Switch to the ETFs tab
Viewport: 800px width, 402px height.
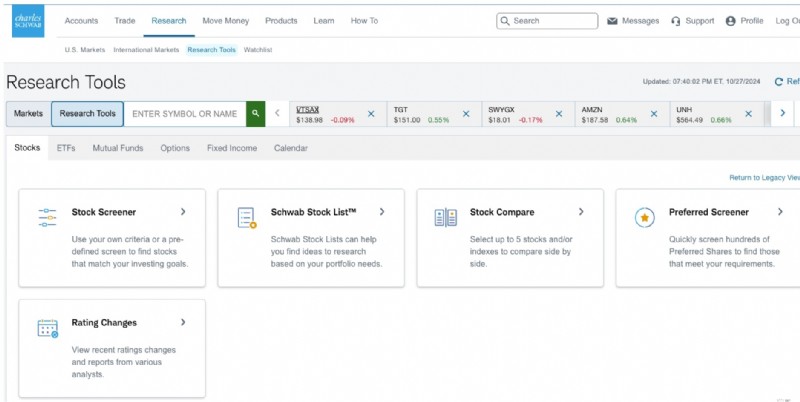(x=66, y=148)
